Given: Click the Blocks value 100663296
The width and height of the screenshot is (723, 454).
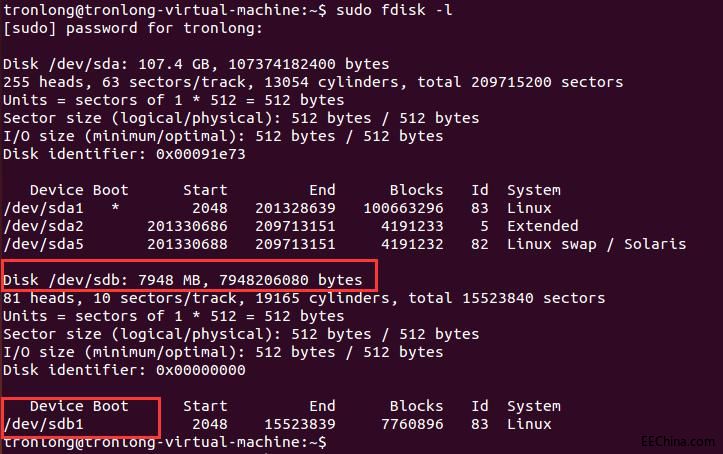Looking at the screenshot, I should coord(403,208).
